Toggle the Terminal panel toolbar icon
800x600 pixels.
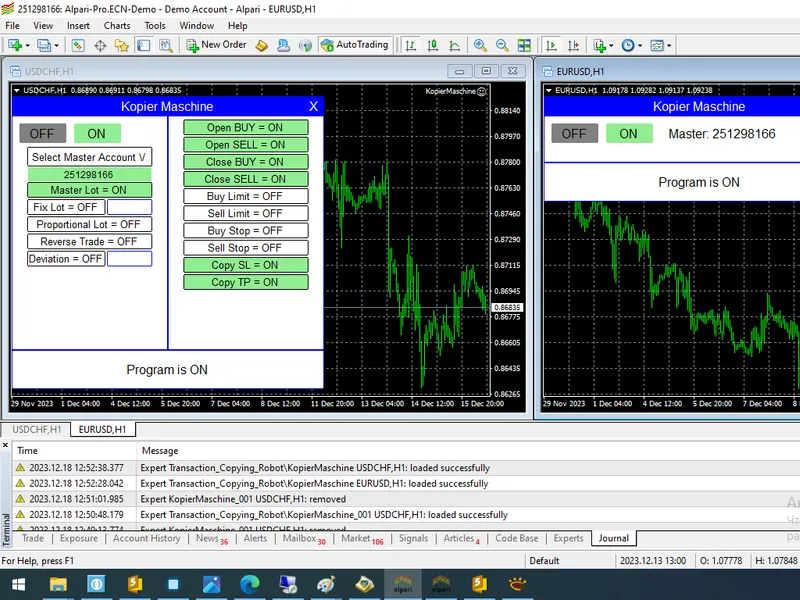143,45
